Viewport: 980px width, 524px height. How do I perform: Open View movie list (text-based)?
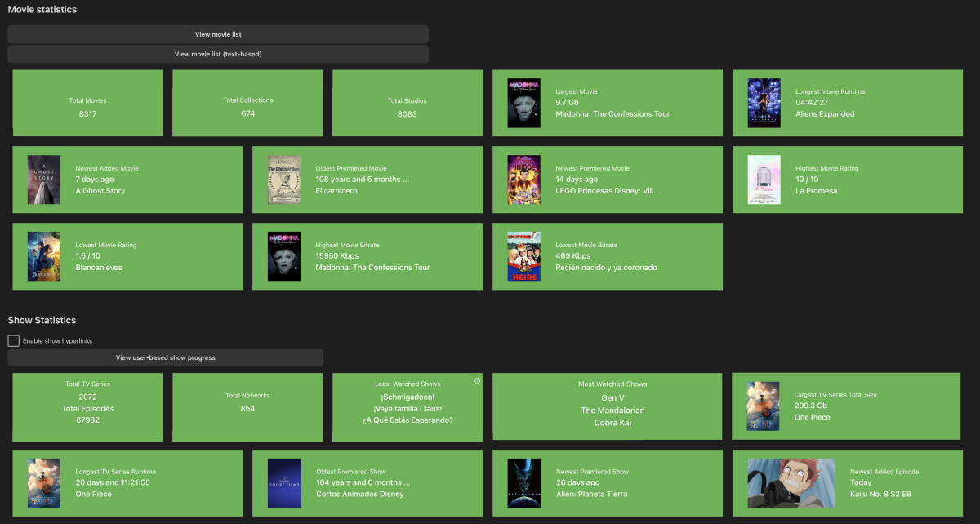point(218,54)
